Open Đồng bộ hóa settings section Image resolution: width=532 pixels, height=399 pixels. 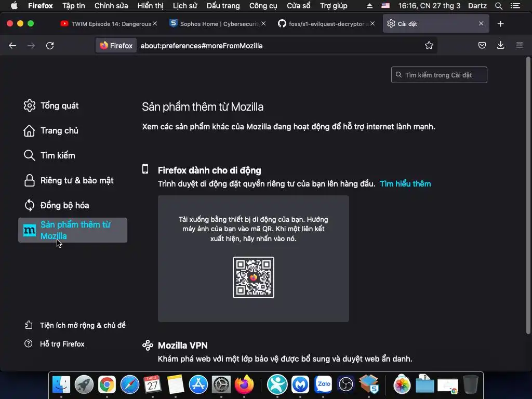[x=56, y=205]
